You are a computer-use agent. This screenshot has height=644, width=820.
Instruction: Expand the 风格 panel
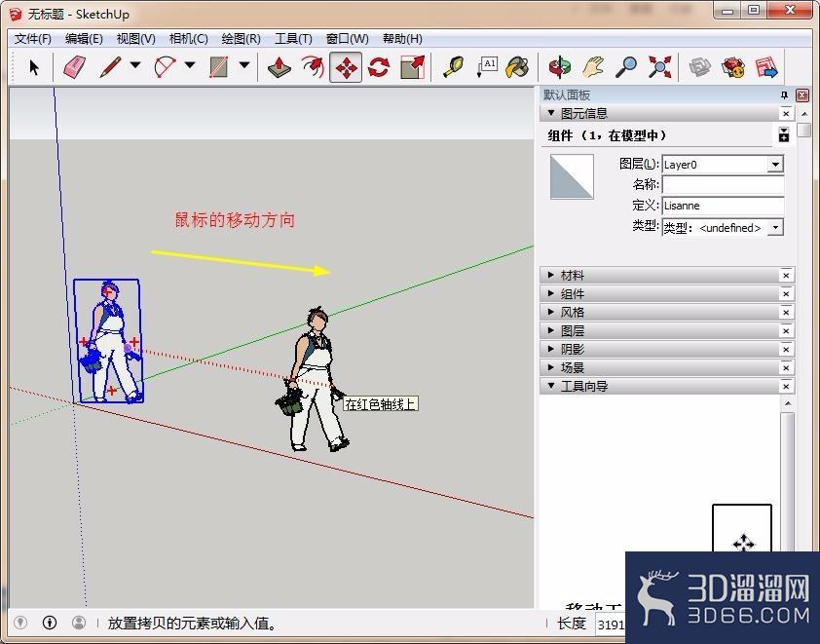551,312
